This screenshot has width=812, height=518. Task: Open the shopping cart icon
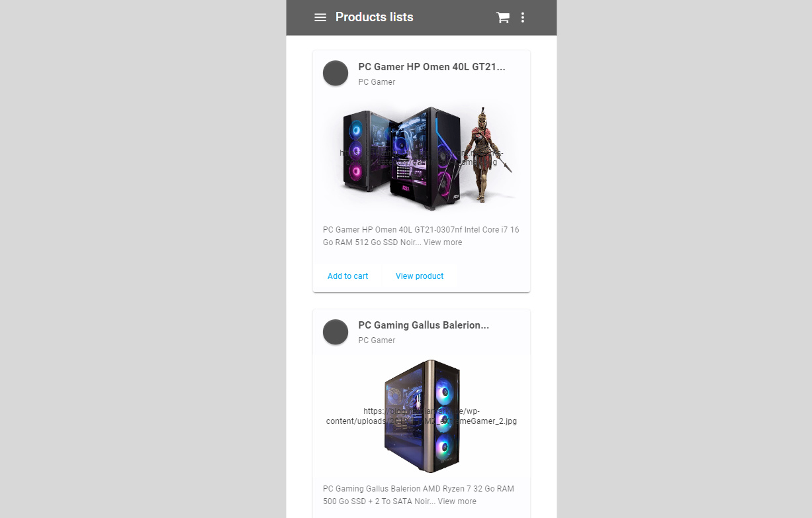[x=503, y=18]
